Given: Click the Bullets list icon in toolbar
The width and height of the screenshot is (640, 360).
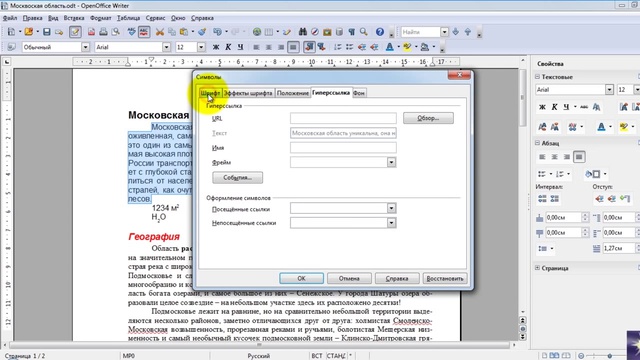Looking at the screenshot, I should point(350,47).
